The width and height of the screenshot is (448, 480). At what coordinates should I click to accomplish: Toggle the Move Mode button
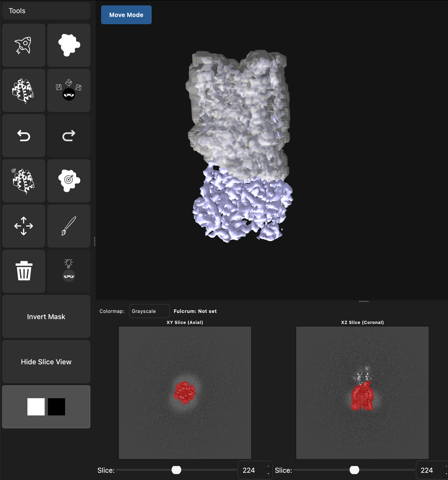click(126, 15)
